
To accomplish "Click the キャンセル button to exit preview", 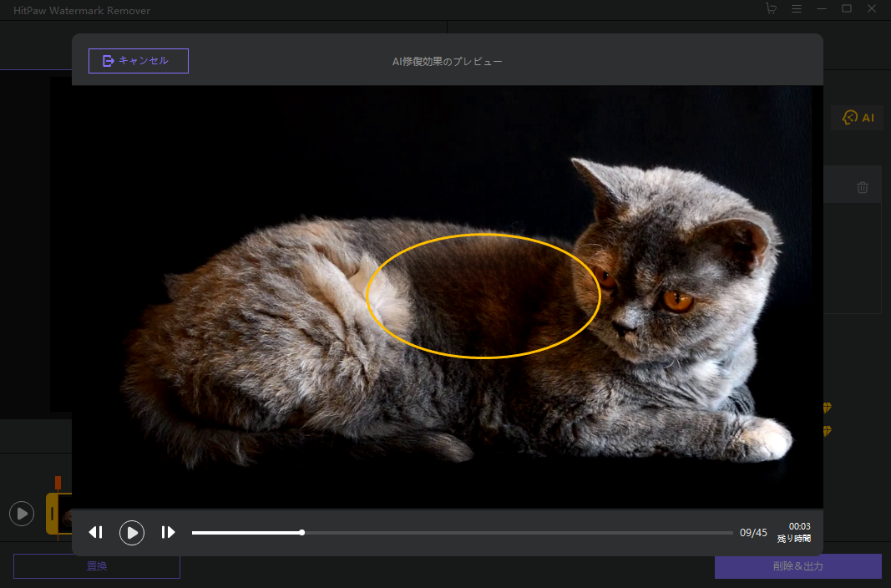I will (x=139, y=61).
